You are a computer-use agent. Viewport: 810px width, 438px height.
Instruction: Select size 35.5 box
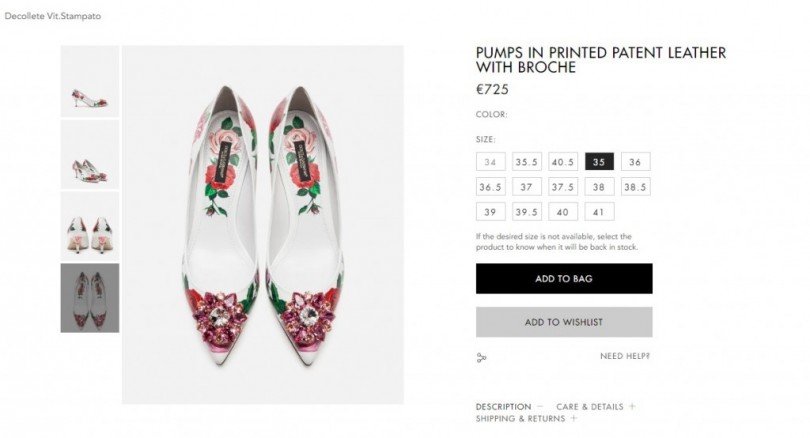click(x=527, y=162)
